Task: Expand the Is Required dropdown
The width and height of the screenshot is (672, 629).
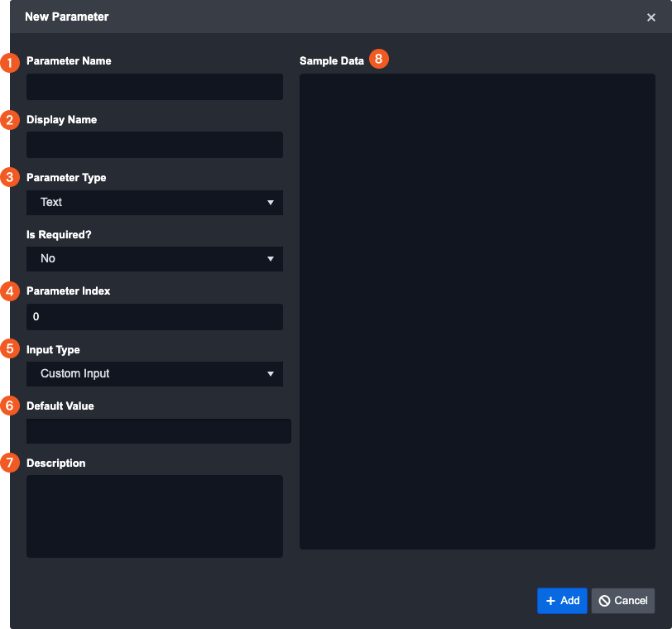Action: [155, 259]
